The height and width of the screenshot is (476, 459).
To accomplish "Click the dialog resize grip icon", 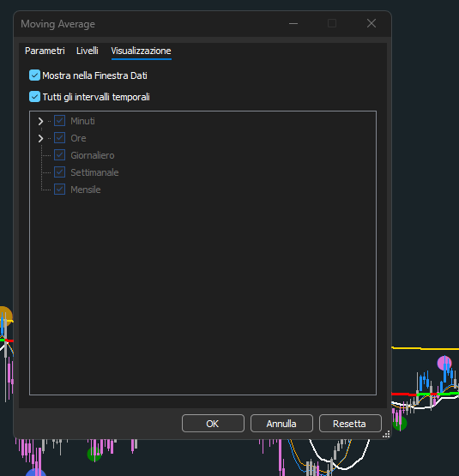I will 386,435.
